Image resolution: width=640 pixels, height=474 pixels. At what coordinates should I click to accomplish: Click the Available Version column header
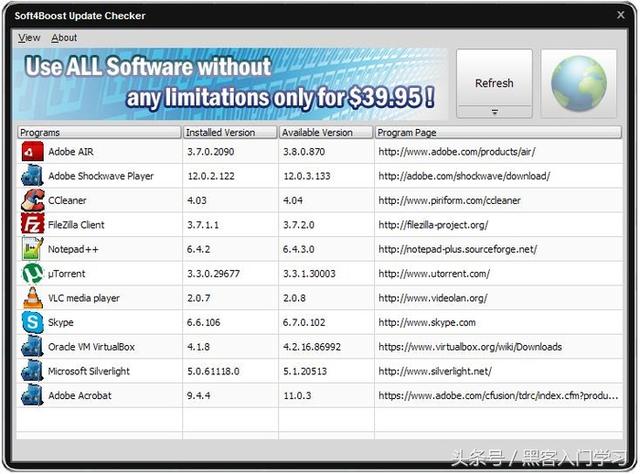tap(326, 132)
